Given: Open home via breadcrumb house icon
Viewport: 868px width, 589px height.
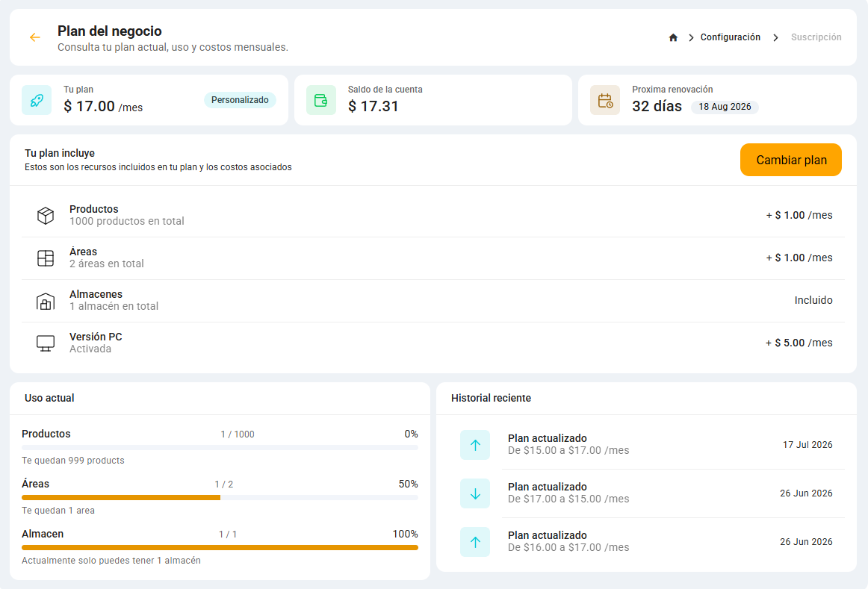Looking at the screenshot, I should 673,37.
